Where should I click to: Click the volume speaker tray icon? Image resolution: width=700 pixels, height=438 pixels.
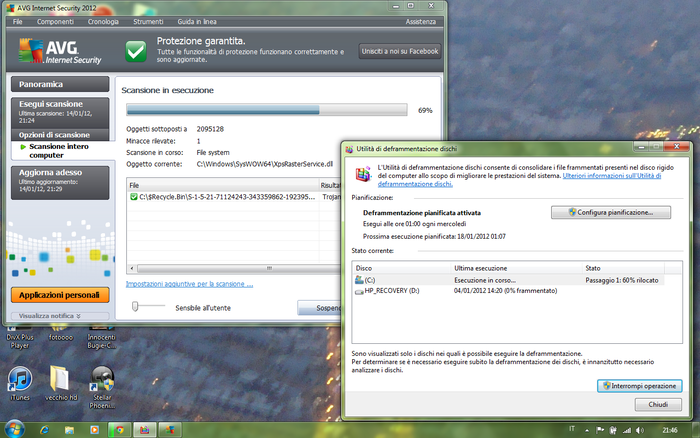pos(640,430)
